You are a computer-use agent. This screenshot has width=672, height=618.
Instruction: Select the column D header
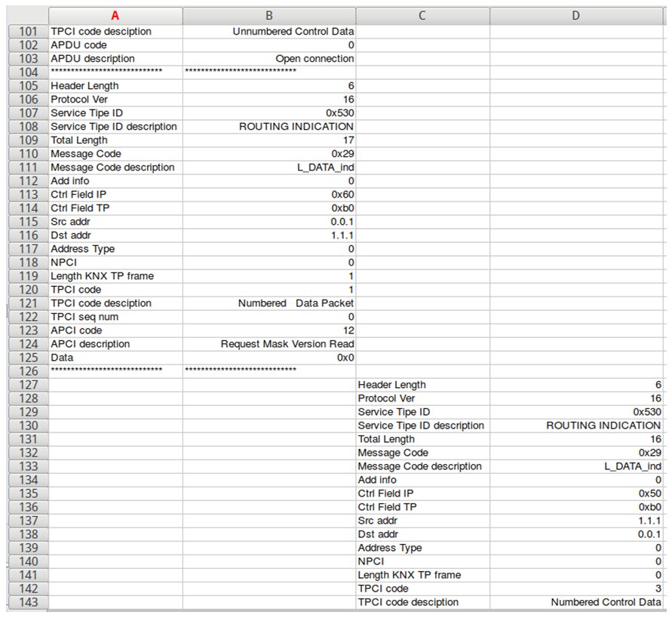point(577,16)
